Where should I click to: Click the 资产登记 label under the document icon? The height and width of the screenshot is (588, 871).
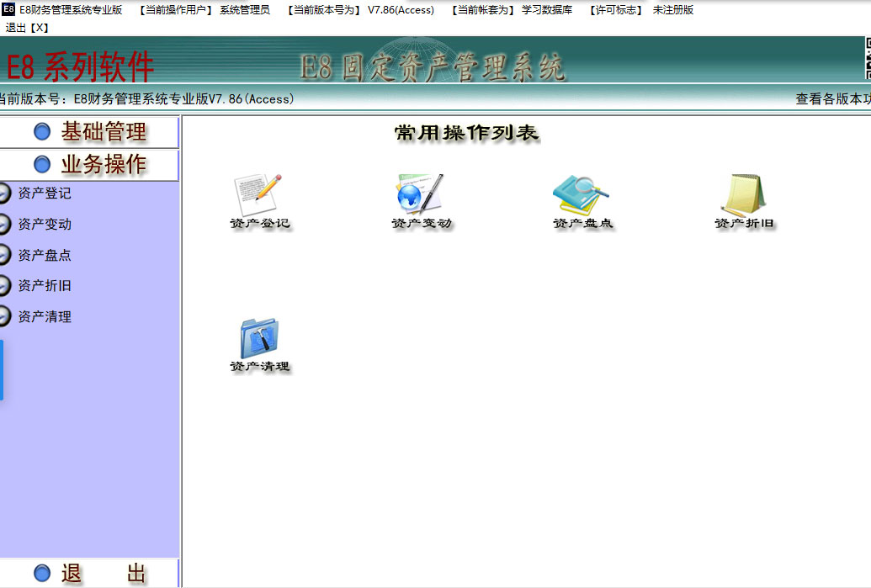point(260,223)
